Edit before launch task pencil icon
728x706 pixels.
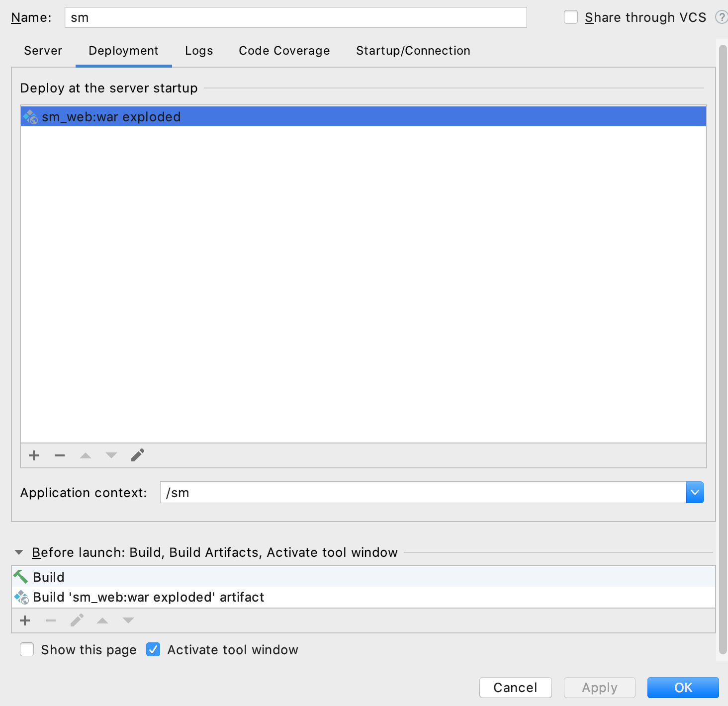click(x=77, y=620)
